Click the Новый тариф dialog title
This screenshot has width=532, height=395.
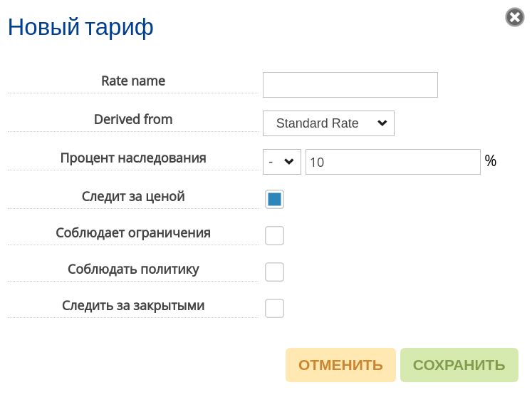(x=80, y=27)
